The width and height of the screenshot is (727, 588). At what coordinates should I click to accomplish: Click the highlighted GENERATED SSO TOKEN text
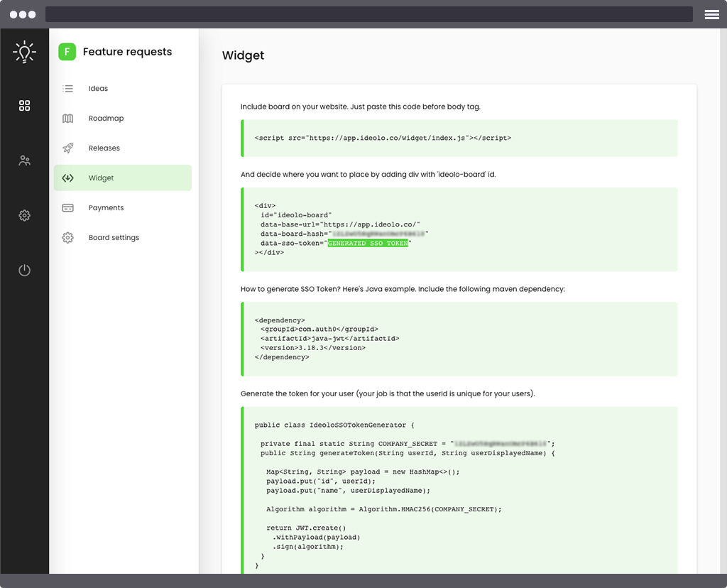pyautogui.click(x=368, y=243)
